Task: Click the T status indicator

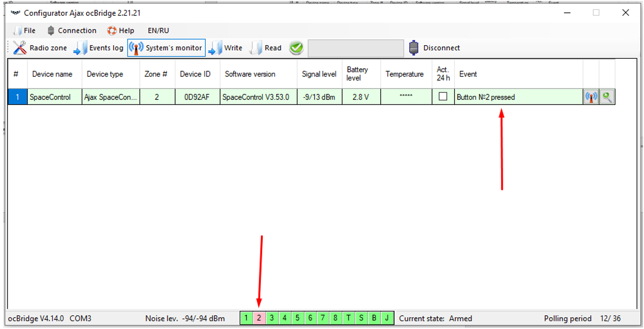Action: point(348,318)
